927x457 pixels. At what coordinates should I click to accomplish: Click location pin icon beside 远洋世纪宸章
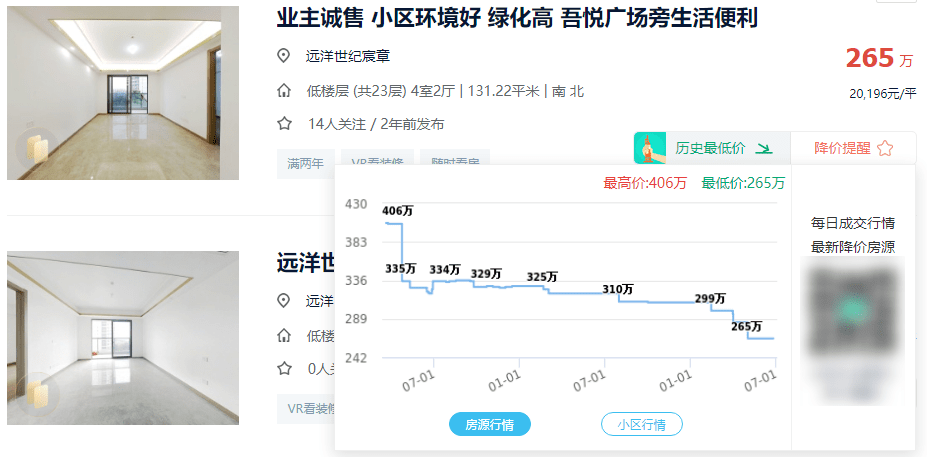(x=284, y=56)
